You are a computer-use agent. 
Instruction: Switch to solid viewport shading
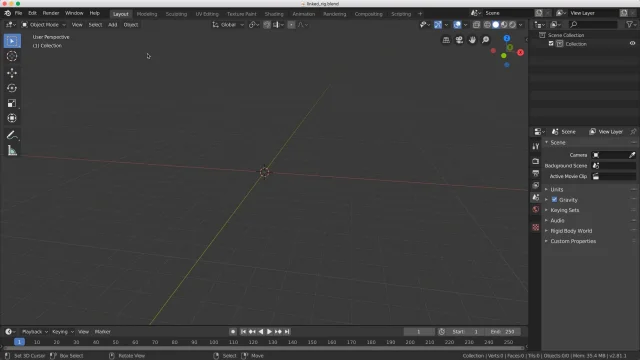(496, 25)
